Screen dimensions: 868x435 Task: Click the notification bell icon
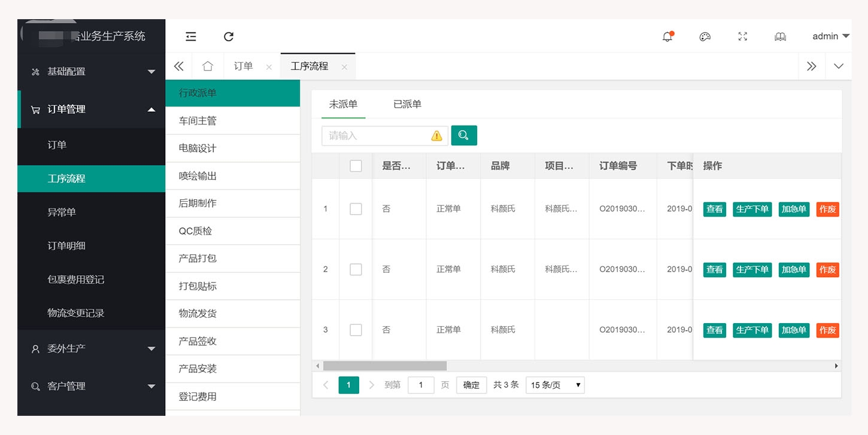coord(667,36)
